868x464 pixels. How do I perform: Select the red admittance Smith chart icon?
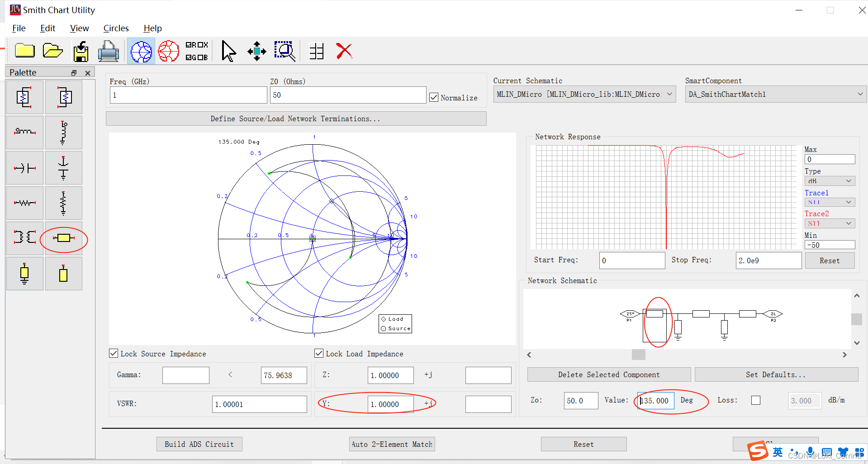[169, 51]
